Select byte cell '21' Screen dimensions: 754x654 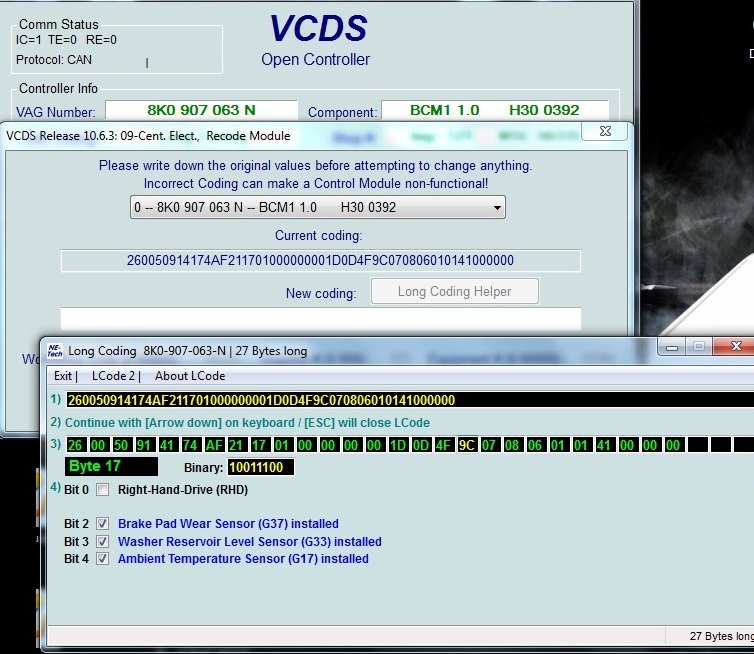click(236, 445)
